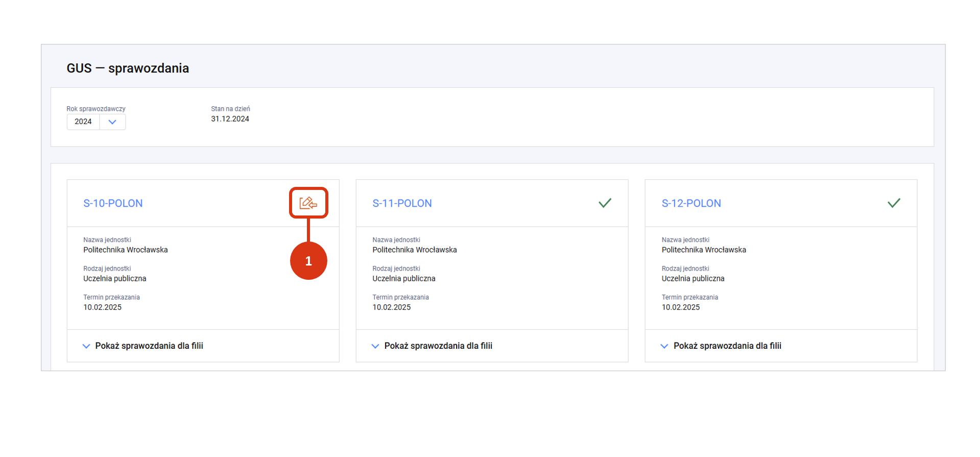
Task: Select the 2024 reporting year field
Action: click(83, 122)
